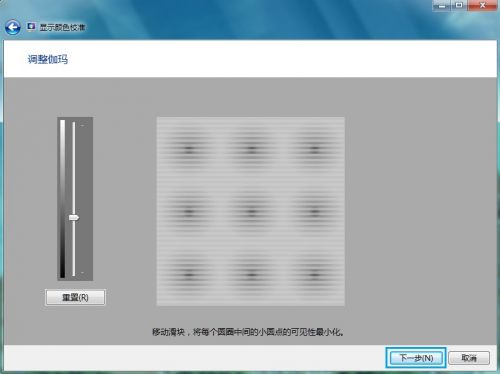The height and width of the screenshot is (374, 500).
Task: Click the gamma test pattern image
Action: 251,211
